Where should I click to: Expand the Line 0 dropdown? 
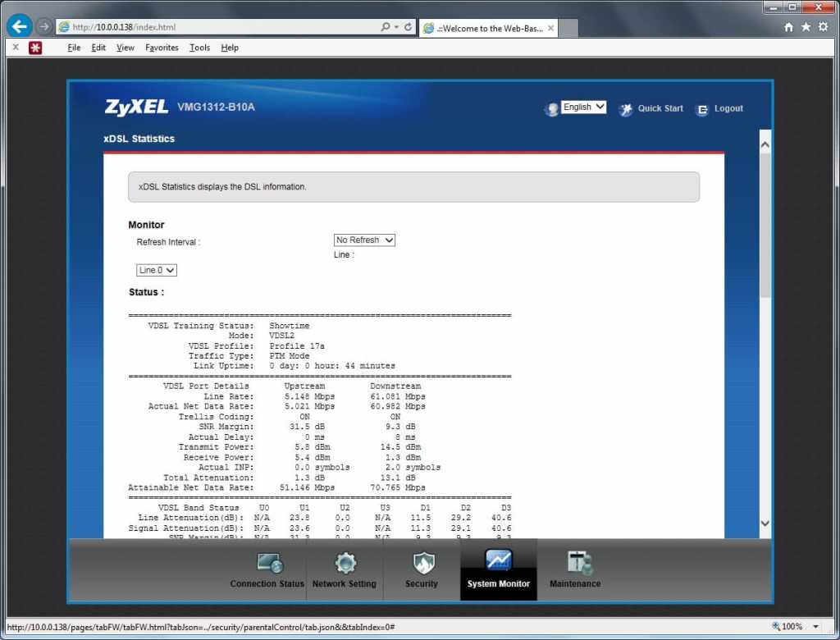tap(157, 270)
